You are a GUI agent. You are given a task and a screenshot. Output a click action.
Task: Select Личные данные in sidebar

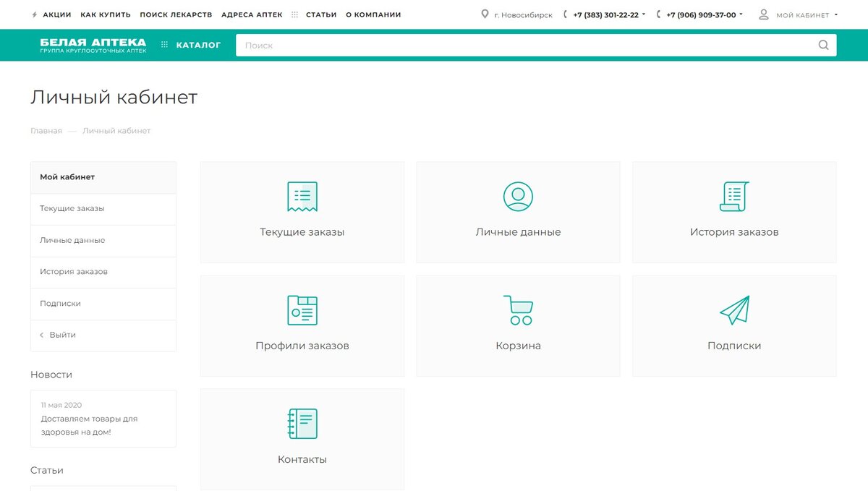103,240
